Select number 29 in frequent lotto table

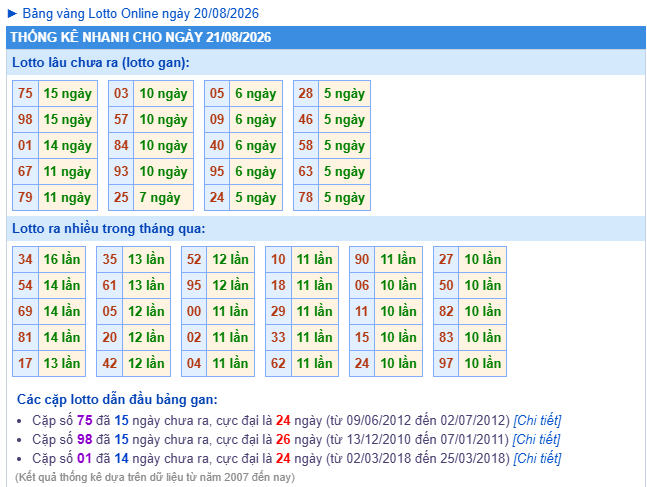tap(278, 311)
